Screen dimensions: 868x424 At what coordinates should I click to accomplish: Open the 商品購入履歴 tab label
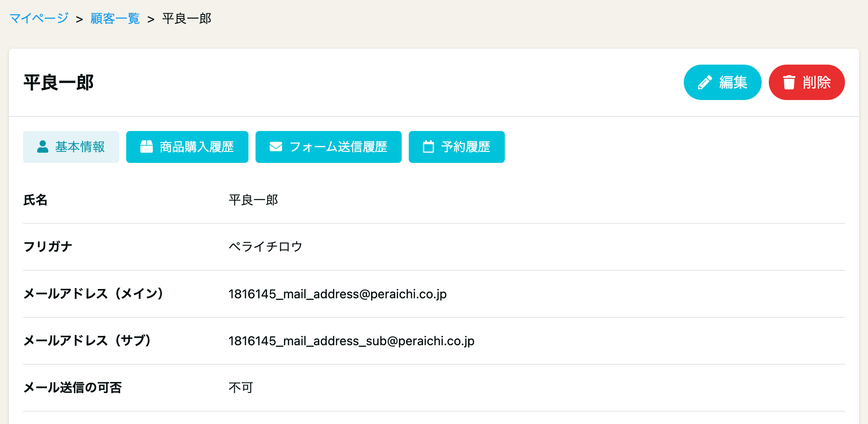coord(197,147)
